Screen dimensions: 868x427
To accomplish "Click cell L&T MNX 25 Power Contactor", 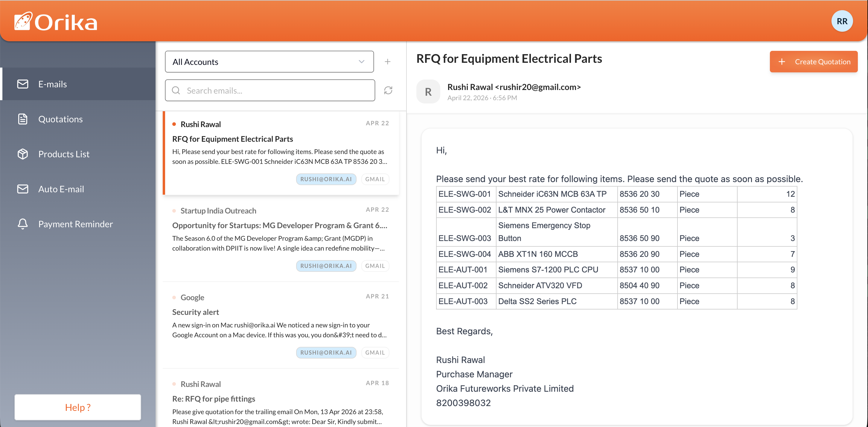I will 556,210.
